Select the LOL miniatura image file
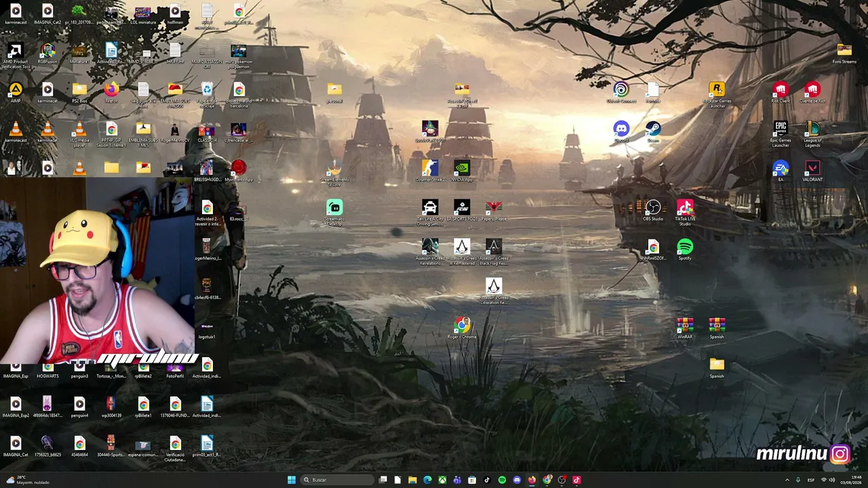Screen dimensions: 868x488 [x=143, y=14]
